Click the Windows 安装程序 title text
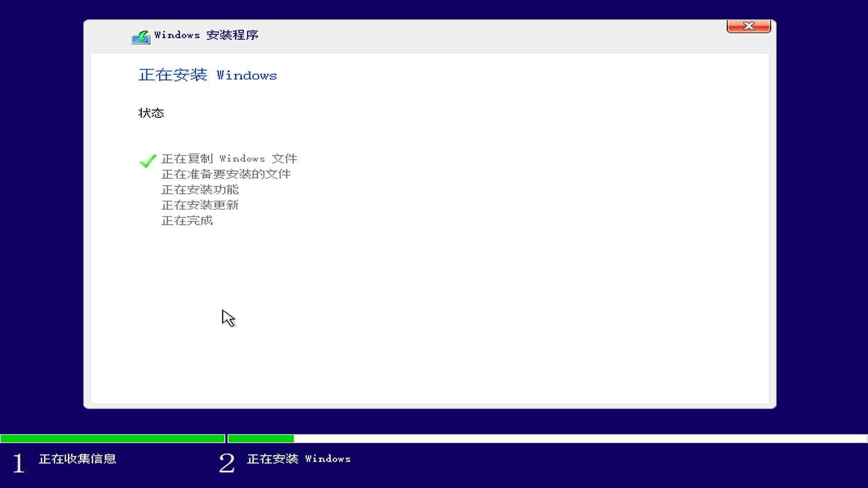This screenshot has height=488, width=868. coord(206,35)
